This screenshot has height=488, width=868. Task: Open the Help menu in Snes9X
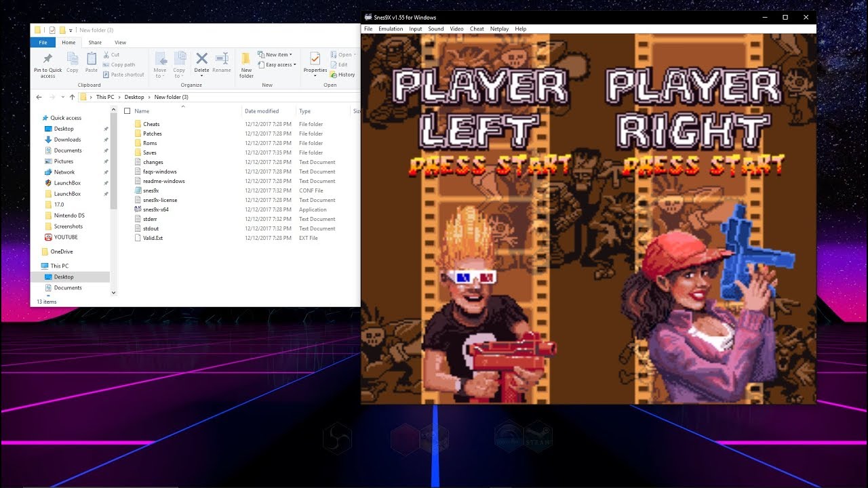pyautogui.click(x=521, y=29)
